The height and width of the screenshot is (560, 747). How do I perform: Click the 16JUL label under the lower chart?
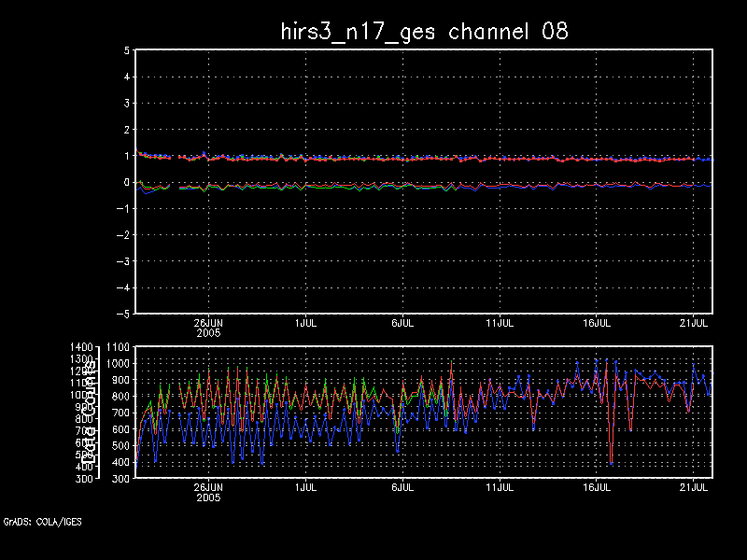[x=597, y=487]
